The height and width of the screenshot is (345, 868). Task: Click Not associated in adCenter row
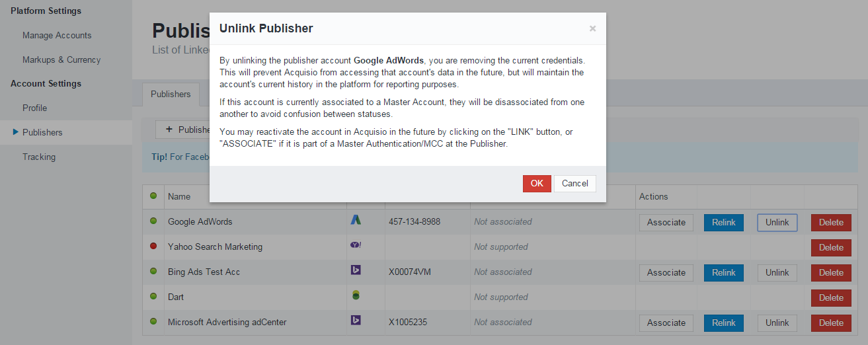pos(502,322)
